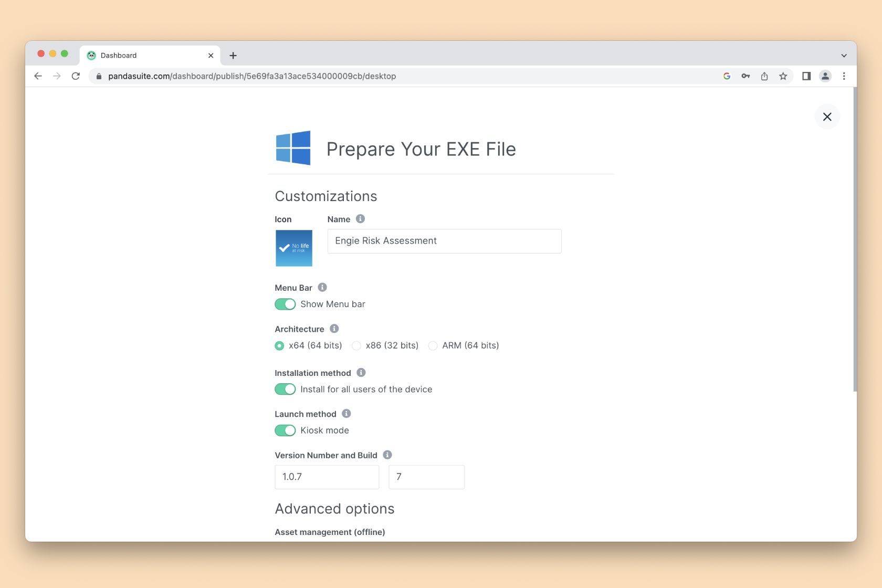This screenshot has width=882, height=588.
Task: Select the ARM (64 bits) architecture
Action: [x=433, y=345]
